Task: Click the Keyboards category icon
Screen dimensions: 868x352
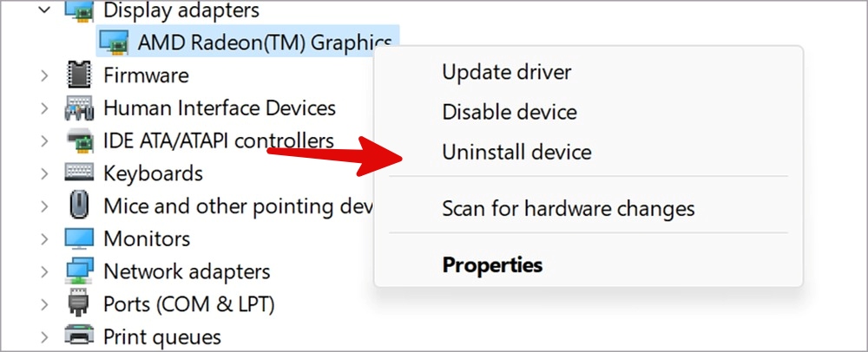Action: point(79,173)
